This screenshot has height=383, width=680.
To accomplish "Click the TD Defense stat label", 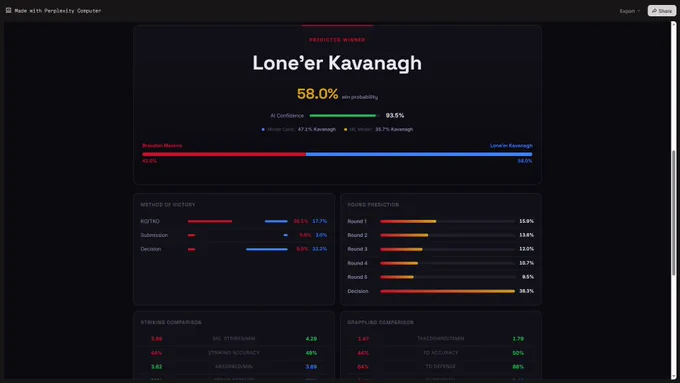I will [x=441, y=367].
